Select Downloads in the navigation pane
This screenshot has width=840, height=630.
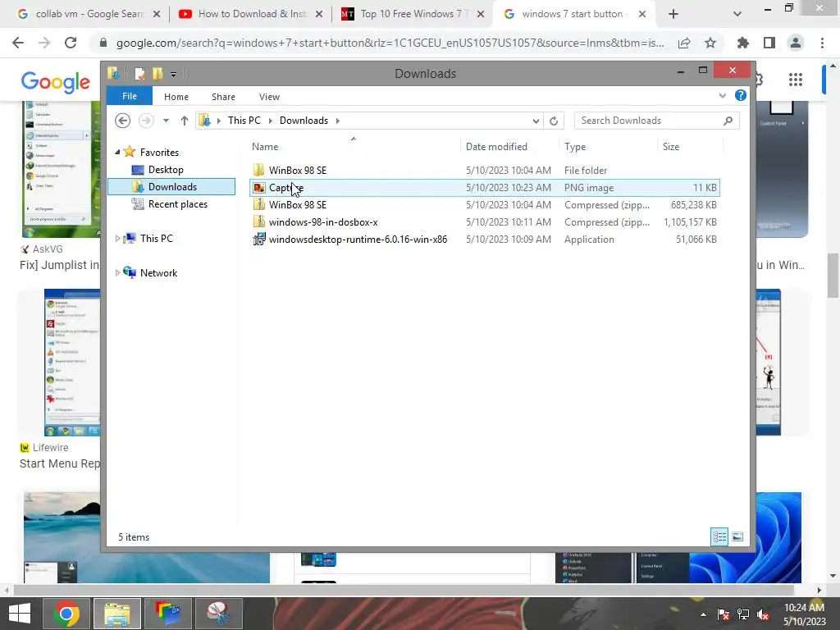pos(171,186)
